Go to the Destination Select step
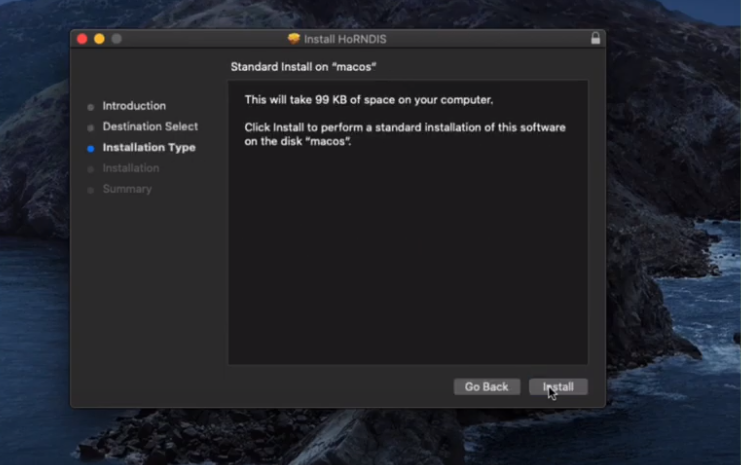741x465 pixels. click(150, 127)
